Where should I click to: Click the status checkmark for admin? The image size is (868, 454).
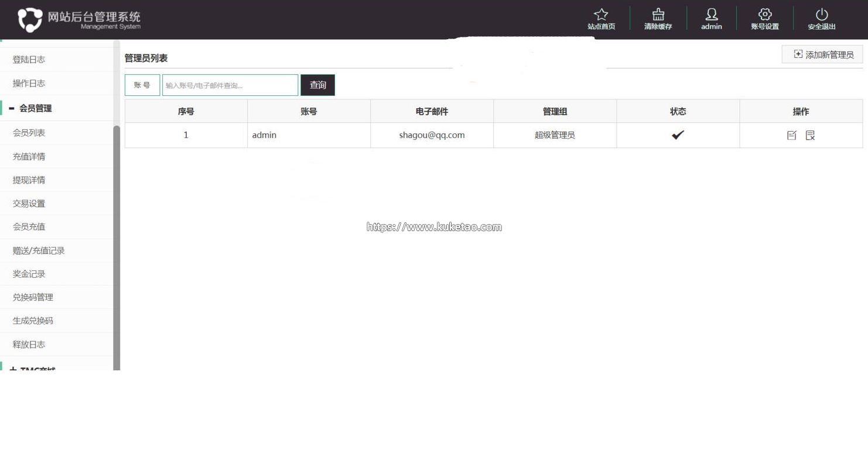pos(678,135)
